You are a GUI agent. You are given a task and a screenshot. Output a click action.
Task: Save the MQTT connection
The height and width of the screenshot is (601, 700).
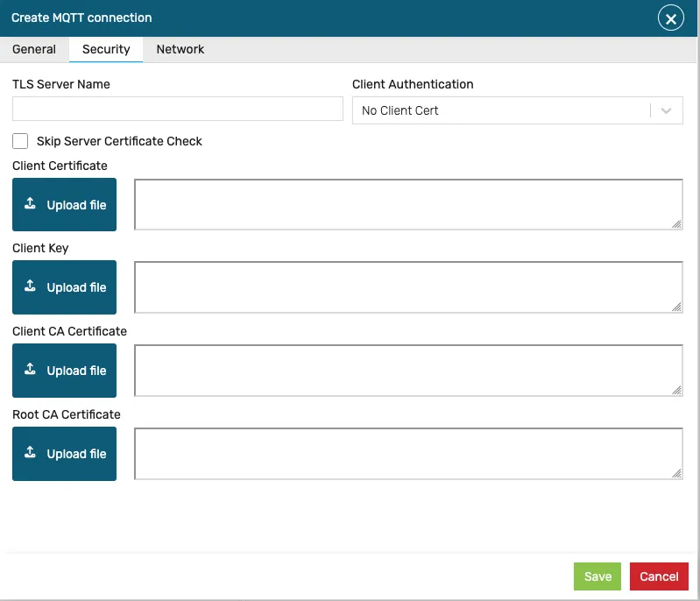597,576
